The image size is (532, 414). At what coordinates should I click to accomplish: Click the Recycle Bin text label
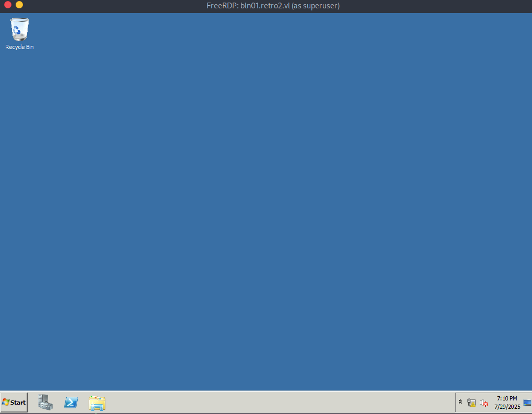click(19, 47)
